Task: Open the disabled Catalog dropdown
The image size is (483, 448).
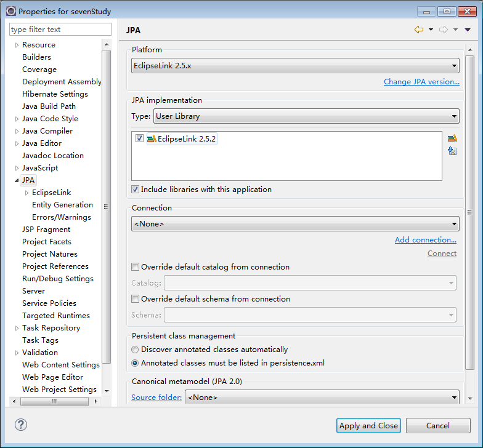Action: (310, 283)
